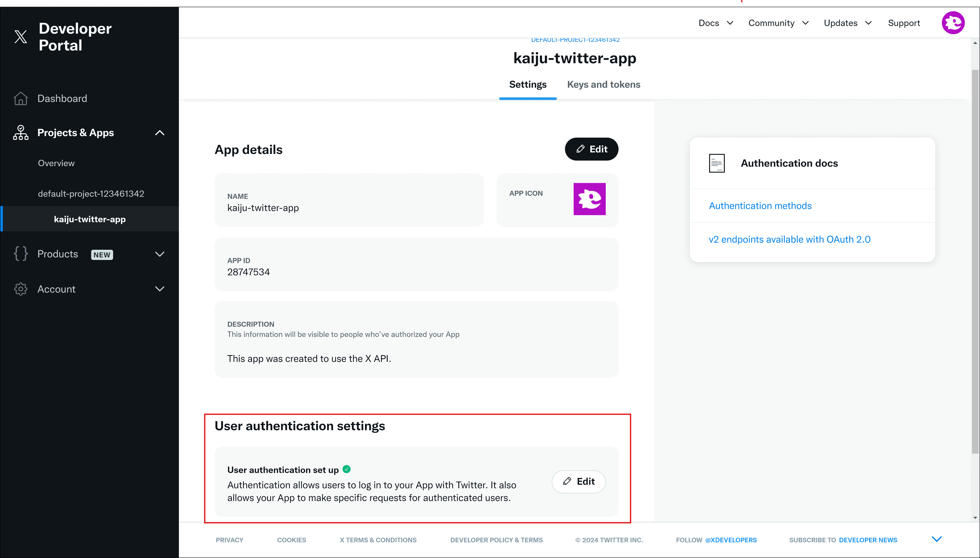Click the pencil icon on the User authentication Edit button
This screenshot has height=558, width=980.
point(567,481)
